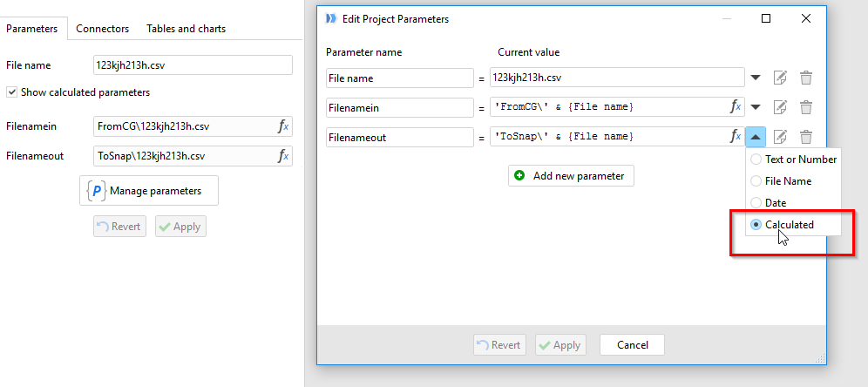Click the Add new parameter button
The image size is (868, 387).
(x=571, y=176)
